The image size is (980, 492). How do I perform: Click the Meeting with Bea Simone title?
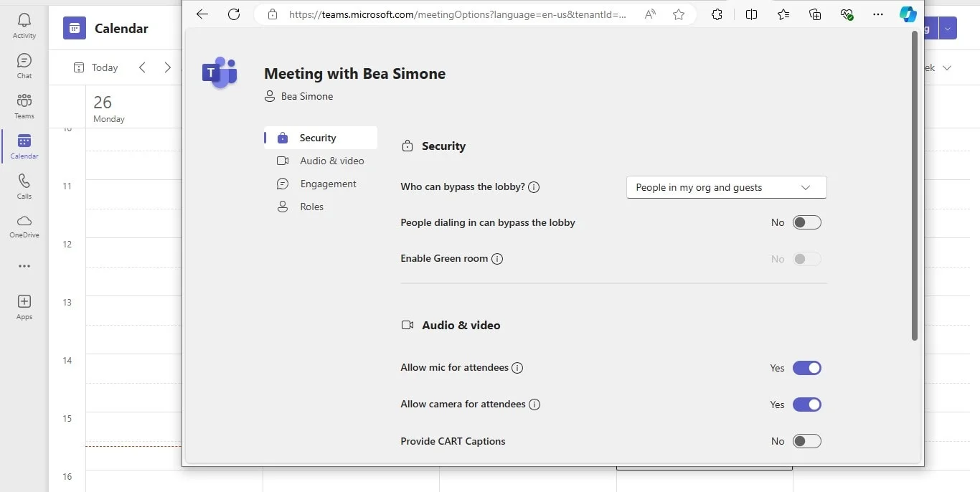coord(354,73)
